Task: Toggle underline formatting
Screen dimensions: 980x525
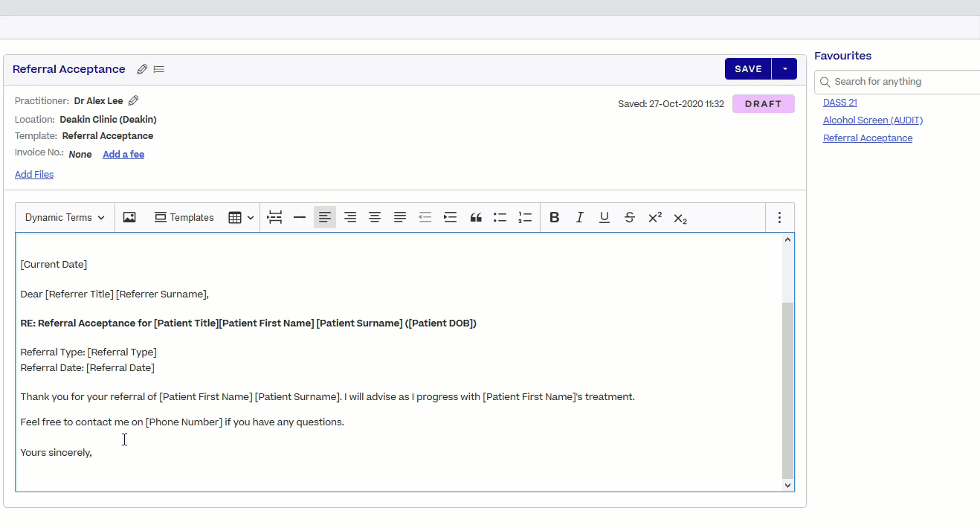Action: tap(605, 217)
